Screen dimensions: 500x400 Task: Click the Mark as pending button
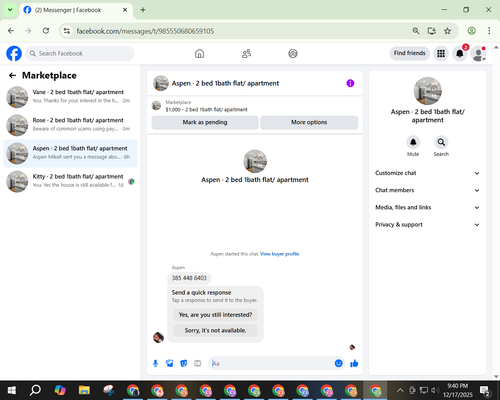click(x=205, y=122)
